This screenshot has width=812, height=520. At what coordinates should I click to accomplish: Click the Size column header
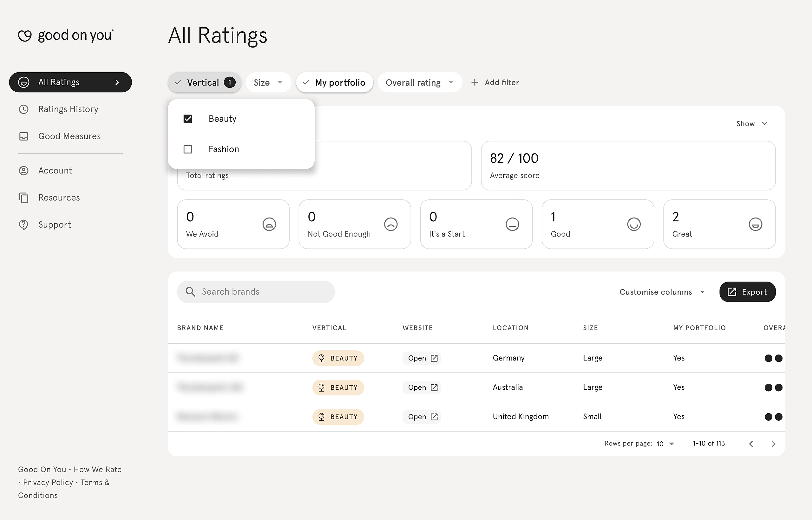click(x=590, y=328)
